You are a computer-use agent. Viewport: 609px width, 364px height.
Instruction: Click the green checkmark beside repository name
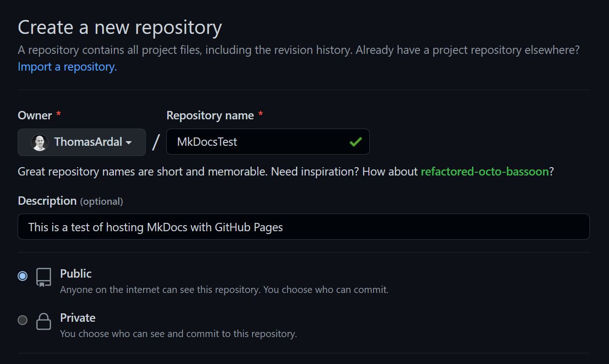[355, 142]
